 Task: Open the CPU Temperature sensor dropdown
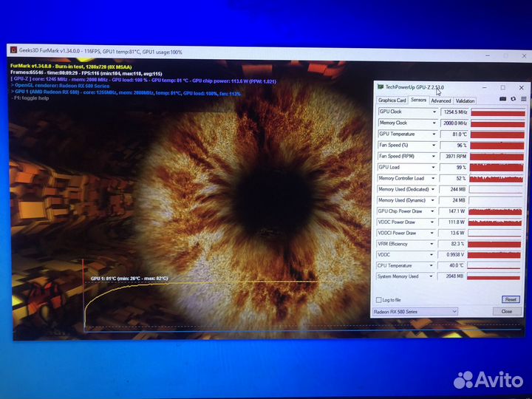[x=432, y=266]
